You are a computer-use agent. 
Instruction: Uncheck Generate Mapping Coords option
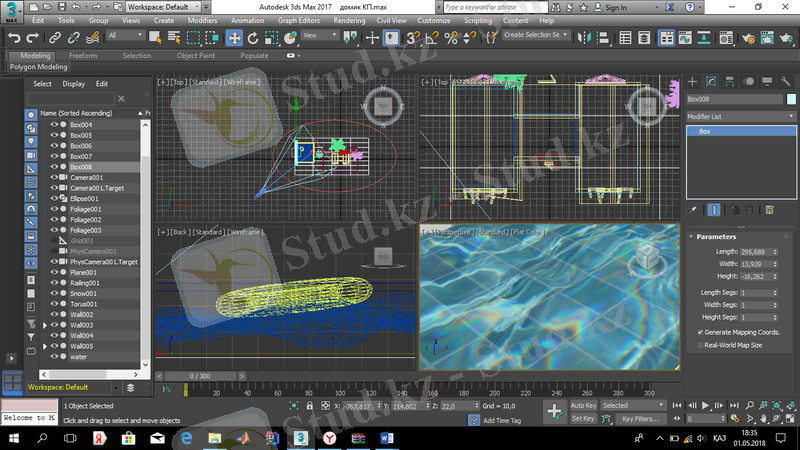point(701,331)
